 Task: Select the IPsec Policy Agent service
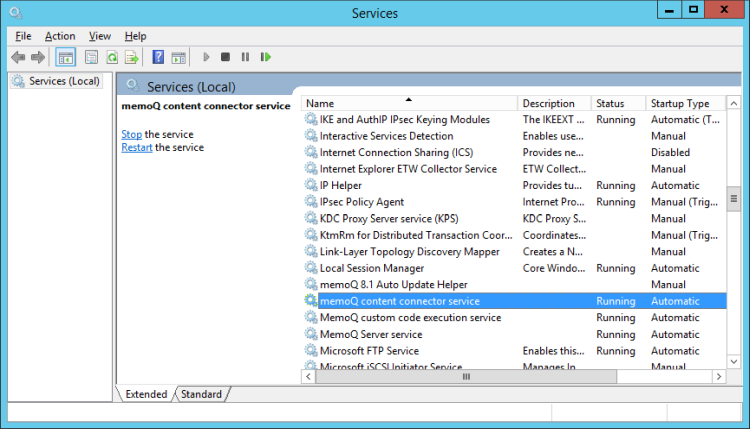point(514,202)
